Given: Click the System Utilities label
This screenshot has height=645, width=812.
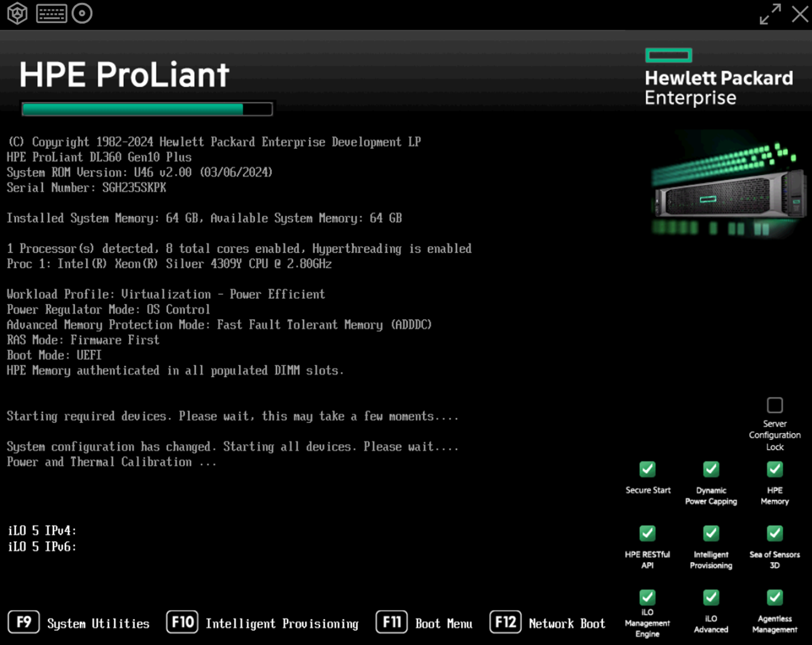Looking at the screenshot, I should [98, 623].
